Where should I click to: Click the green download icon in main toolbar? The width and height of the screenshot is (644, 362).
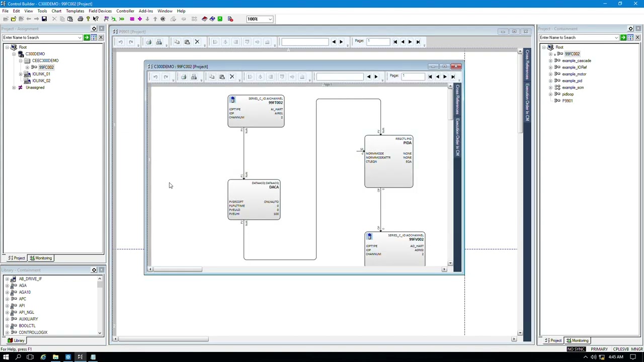220,19
